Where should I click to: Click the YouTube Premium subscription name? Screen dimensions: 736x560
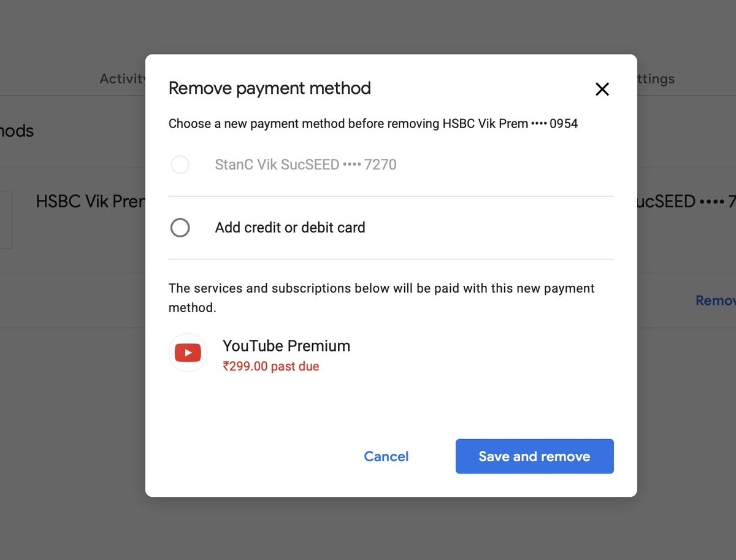286,346
